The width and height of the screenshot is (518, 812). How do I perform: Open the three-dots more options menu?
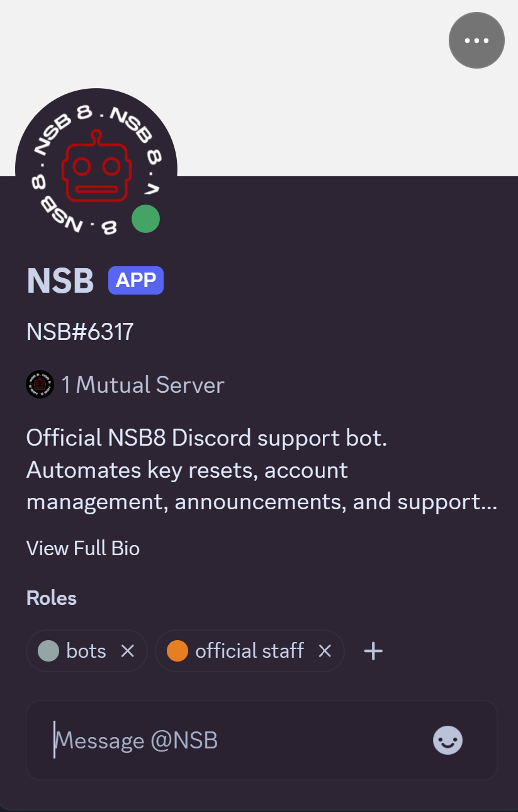coord(476,40)
